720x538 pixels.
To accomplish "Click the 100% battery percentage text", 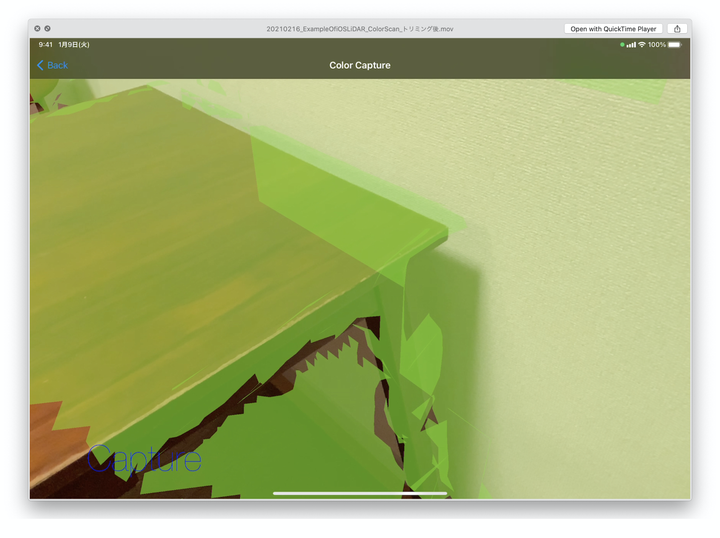I will click(657, 45).
